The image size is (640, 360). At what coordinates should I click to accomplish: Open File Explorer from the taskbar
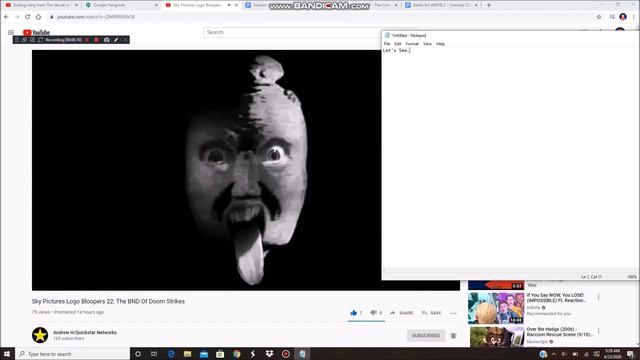[187, 354]
